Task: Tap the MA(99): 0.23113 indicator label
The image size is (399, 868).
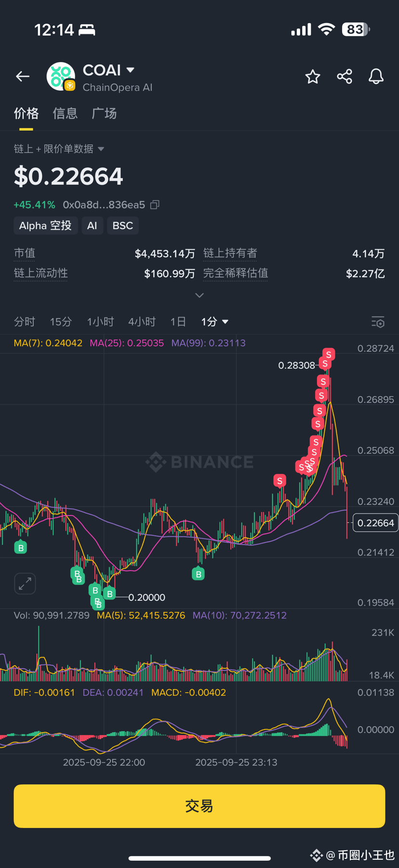Action: (x=209, y=343)
